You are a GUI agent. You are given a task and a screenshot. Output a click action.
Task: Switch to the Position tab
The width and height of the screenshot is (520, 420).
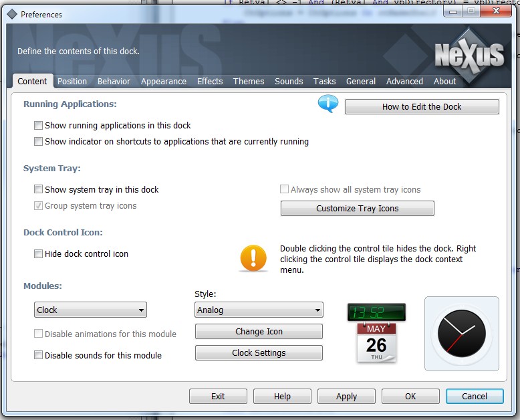[x=72, y=82]
